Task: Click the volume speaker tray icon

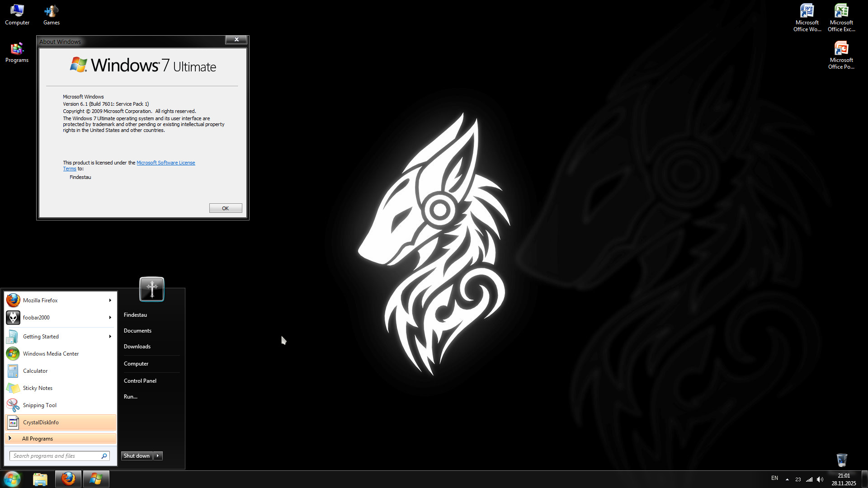Action: (820, 479)
